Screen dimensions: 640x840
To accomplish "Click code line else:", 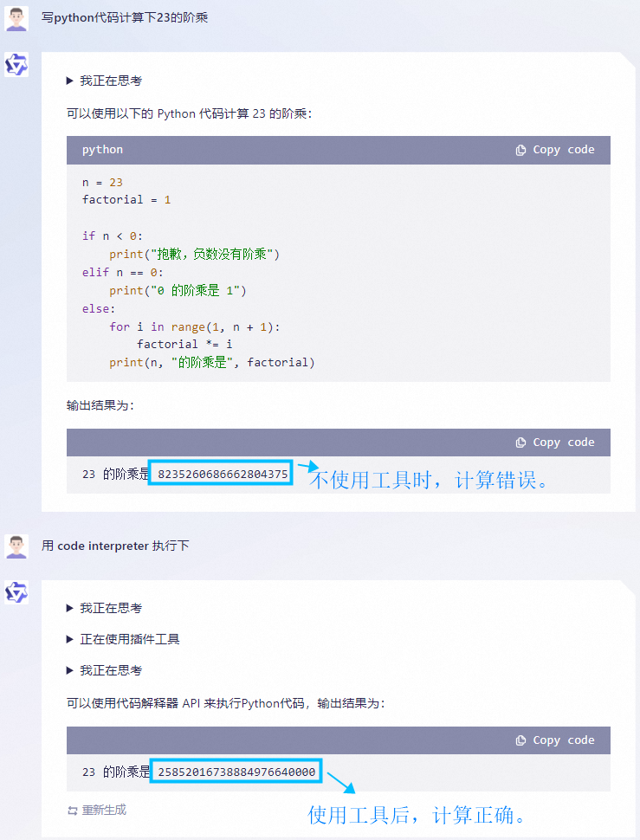I will [x=99, y=309].
